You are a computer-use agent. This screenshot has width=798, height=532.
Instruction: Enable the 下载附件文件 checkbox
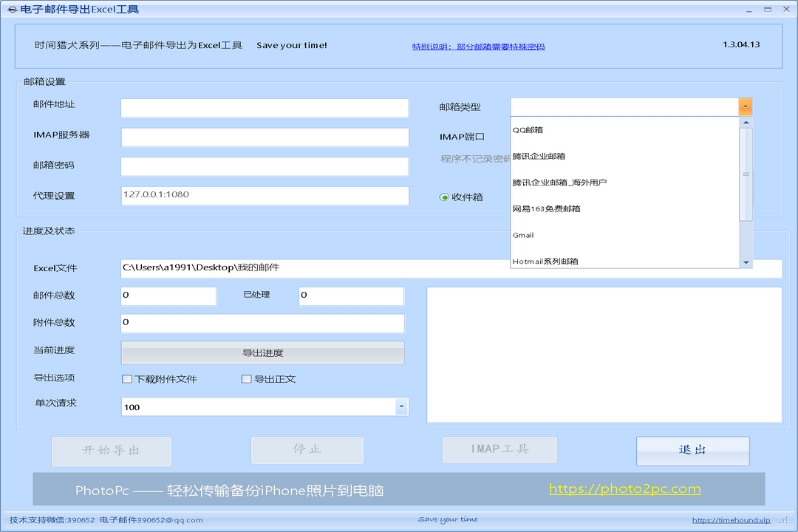126,379
